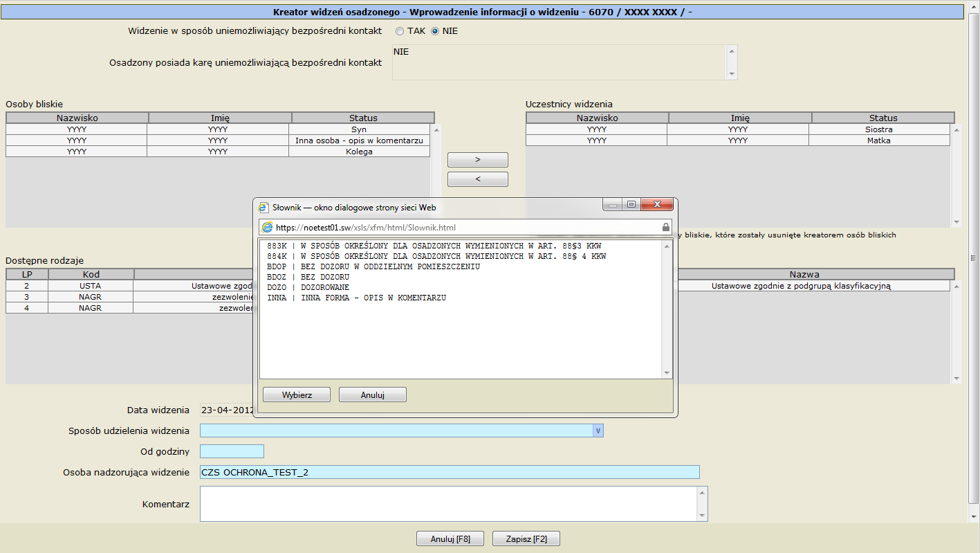Click the Od godziny input field
980x553 pixels.
click(x=232, y=451)
